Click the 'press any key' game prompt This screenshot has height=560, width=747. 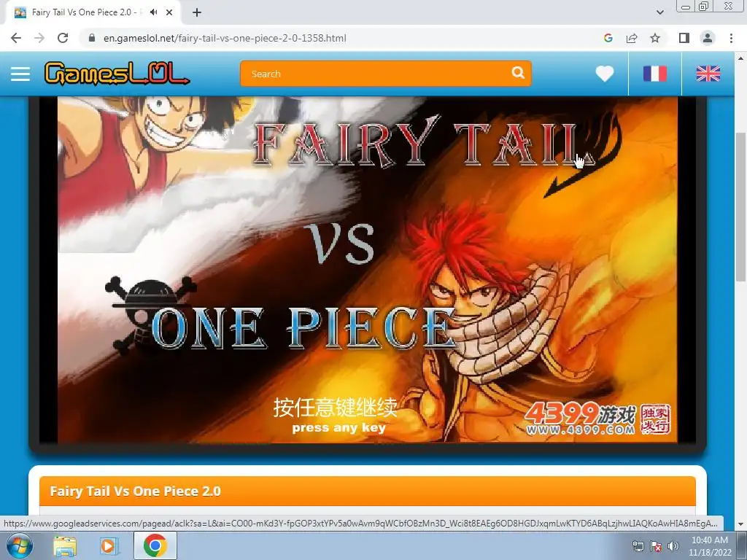[x=338, y=427]
